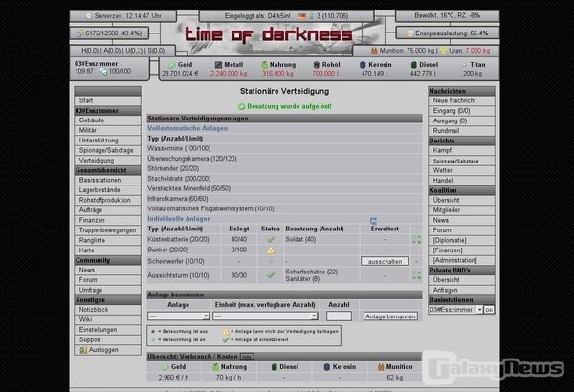Open Kampf reports link
Screen dimensions: 574x392
coord(461,150)
